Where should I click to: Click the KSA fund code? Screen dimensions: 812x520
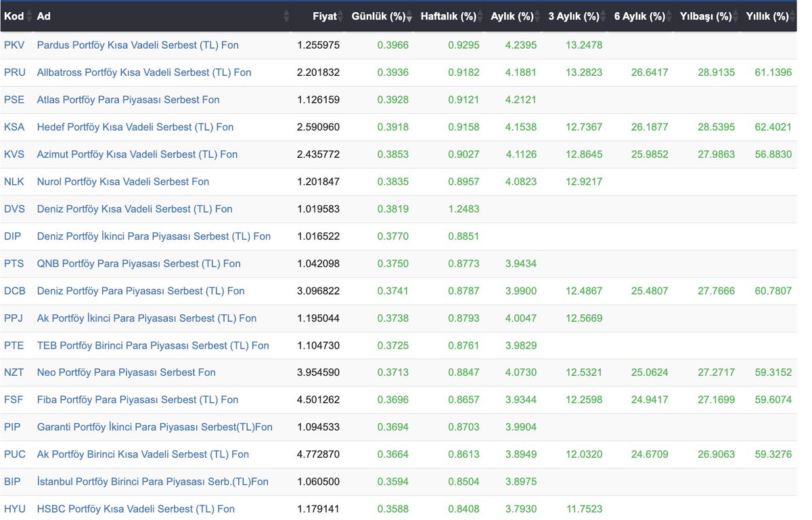14,127
